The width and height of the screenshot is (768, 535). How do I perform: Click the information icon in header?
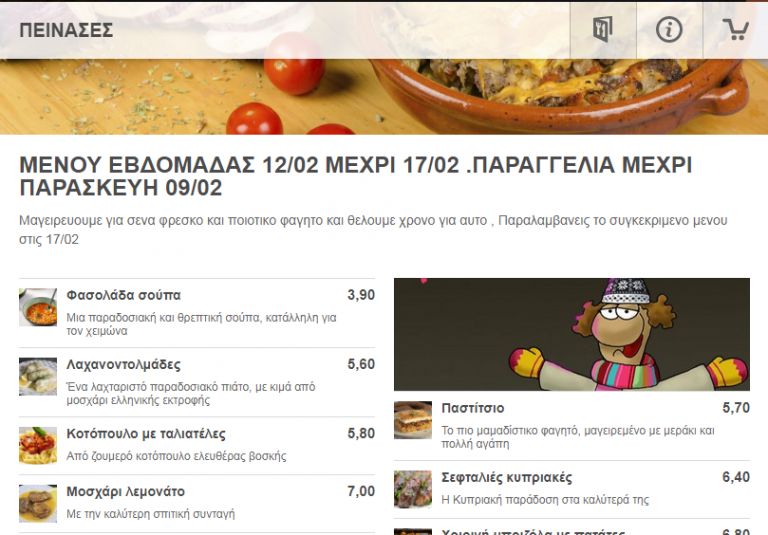[x=669, y=30]
